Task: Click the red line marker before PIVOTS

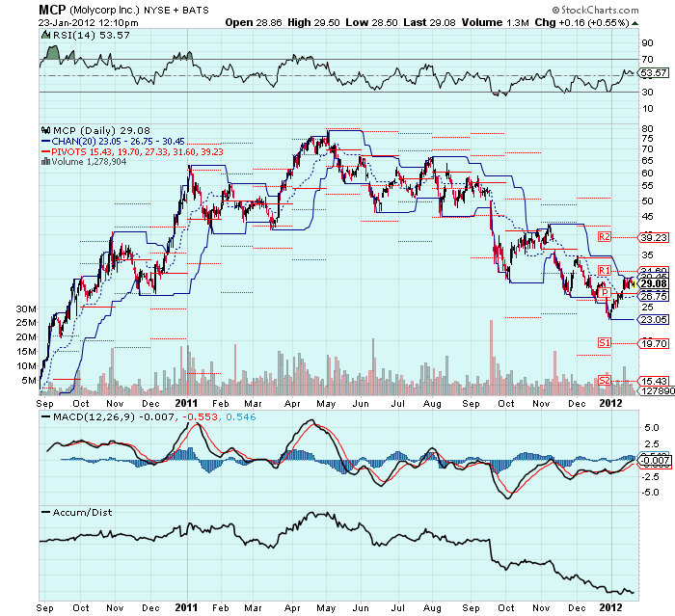Action: [x=45, y=151]
